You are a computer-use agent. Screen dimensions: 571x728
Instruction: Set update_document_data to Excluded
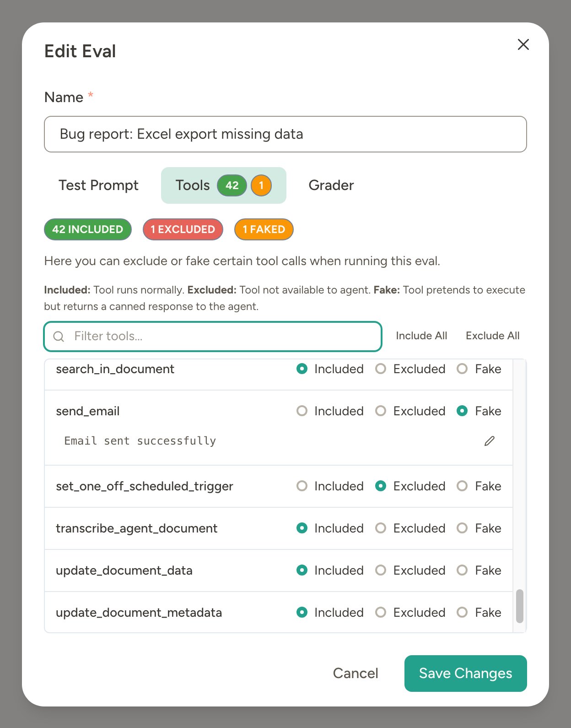381,570
